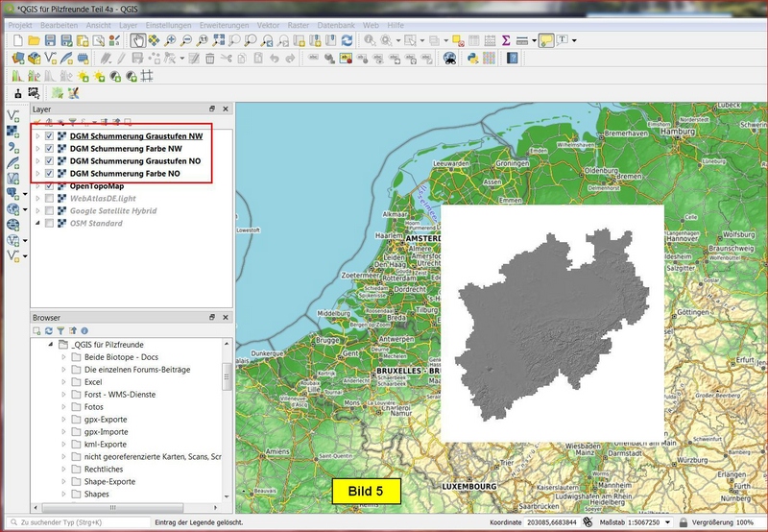Click the increase brightness sun icon with up arrow

click(x=83, y=76)
